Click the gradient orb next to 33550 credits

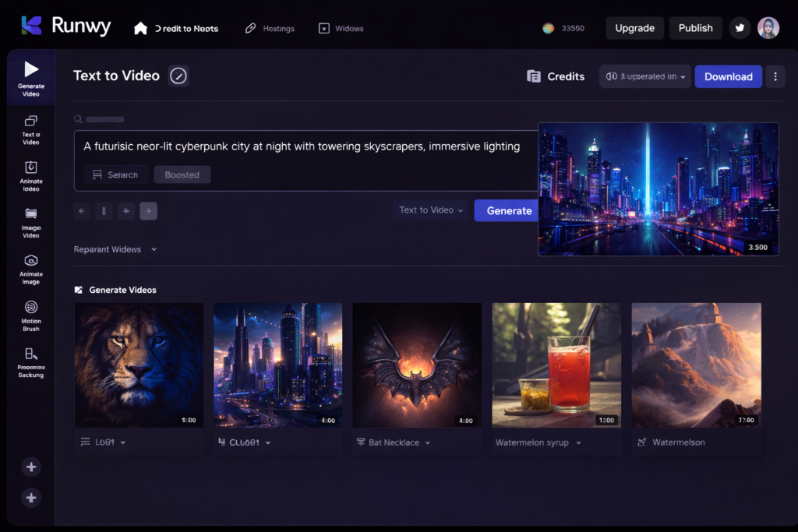[549, 27]
